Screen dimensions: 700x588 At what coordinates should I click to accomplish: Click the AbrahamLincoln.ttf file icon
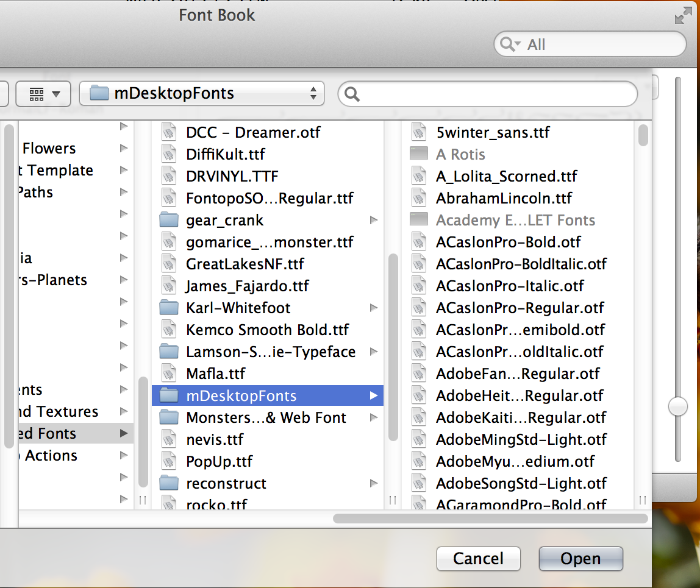tap(419, 197)
